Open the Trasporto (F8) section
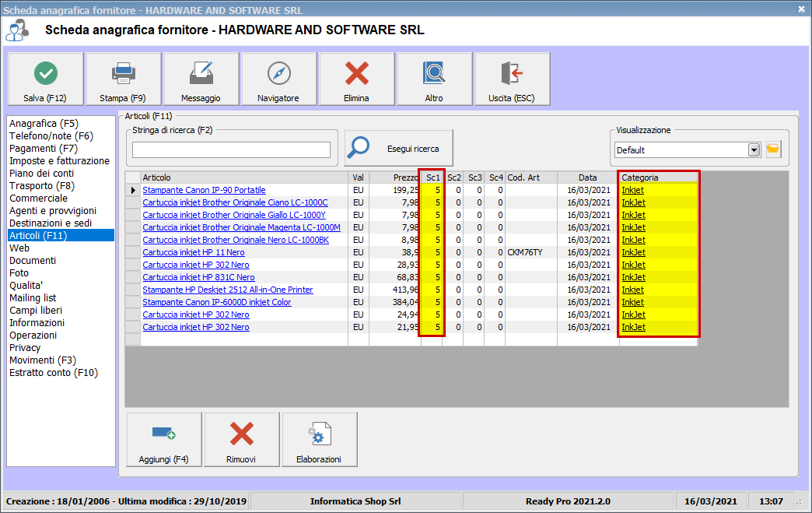 click(x=42, y=185)
